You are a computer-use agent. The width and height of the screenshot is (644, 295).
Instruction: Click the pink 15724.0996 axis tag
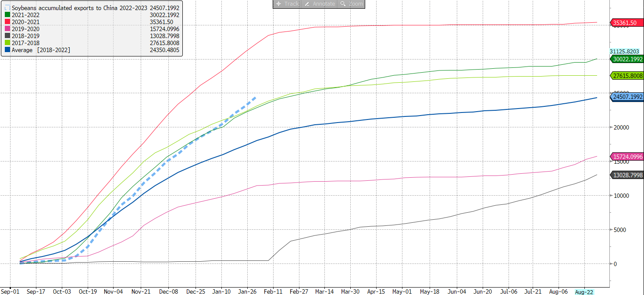[x=626, y=157]
